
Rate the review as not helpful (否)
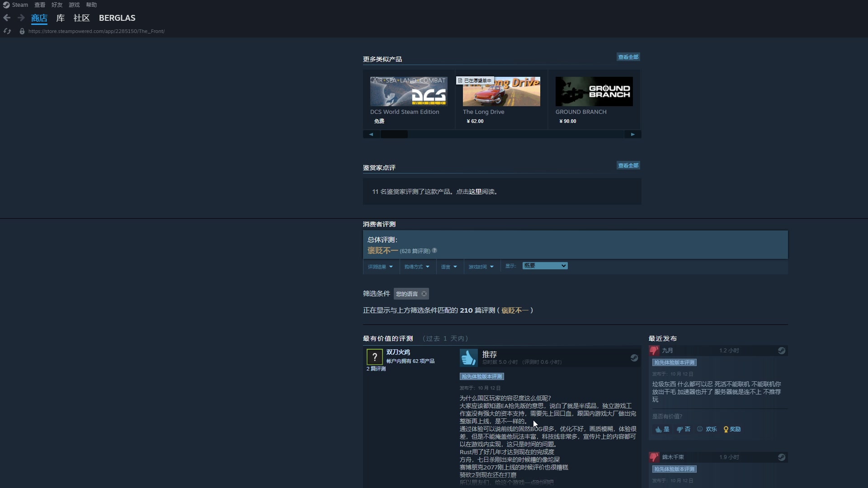683,429
